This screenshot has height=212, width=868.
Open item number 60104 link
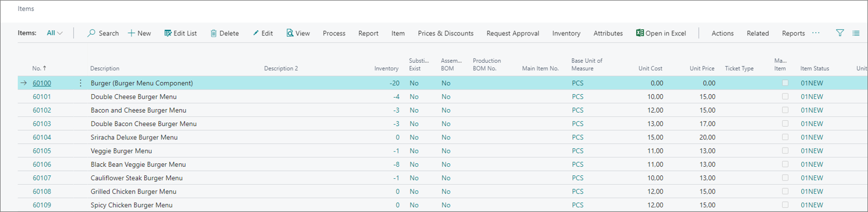[42, 137]
